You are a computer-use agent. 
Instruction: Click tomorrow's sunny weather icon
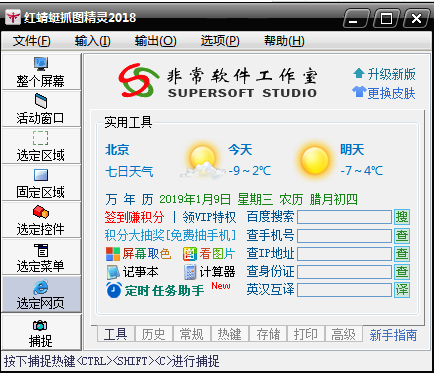click(x=314, y=161)
